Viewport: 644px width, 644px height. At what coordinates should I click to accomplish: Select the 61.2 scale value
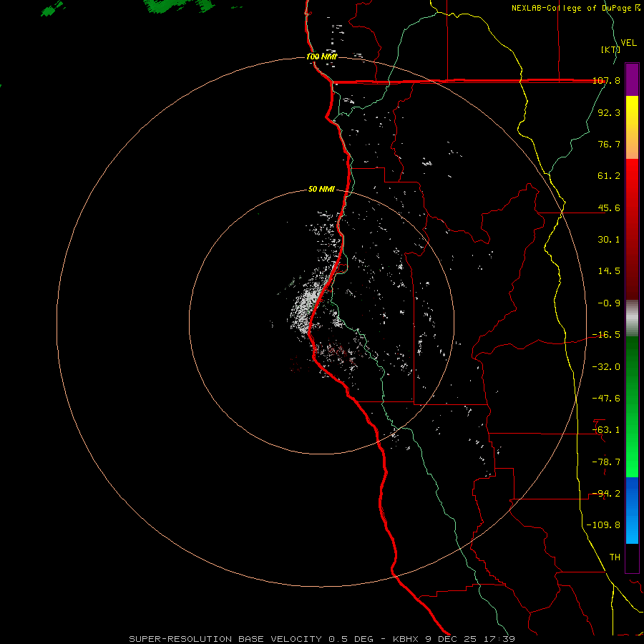(x=609, y=176)
